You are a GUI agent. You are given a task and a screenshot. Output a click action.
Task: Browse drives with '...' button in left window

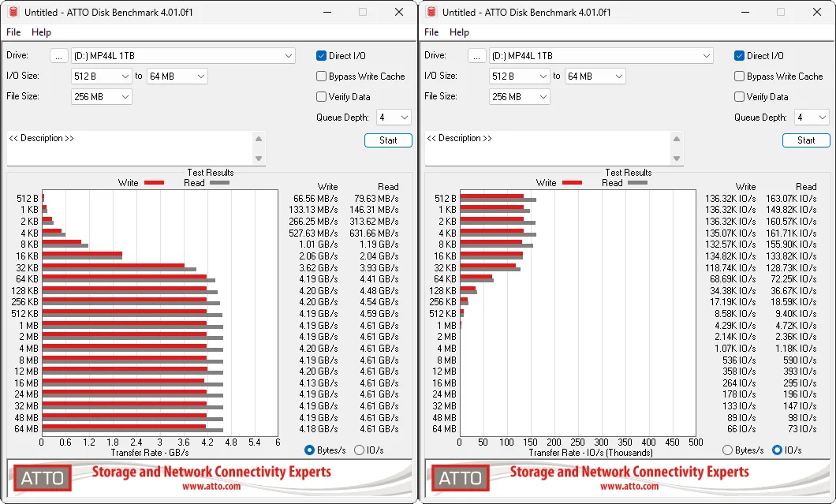(x=58, y=56)
